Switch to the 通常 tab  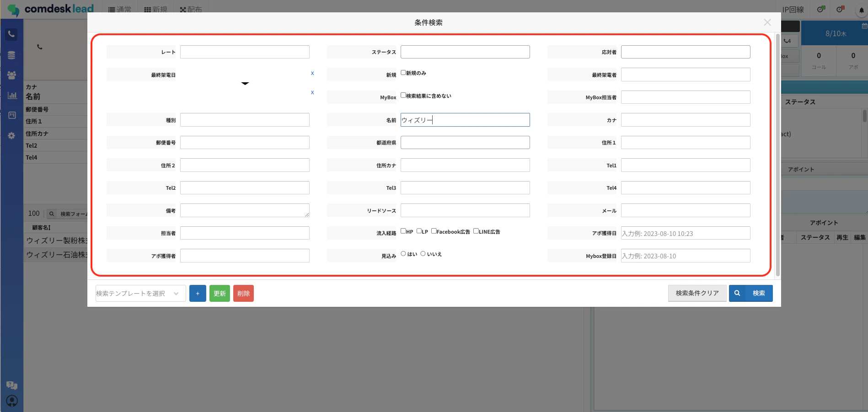click(120, 10)
